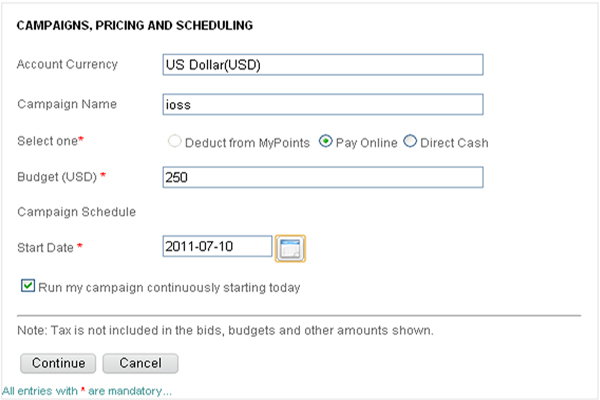Click the Cancel button
Viewport: 600px width, 400px height.
pos(140,363)
